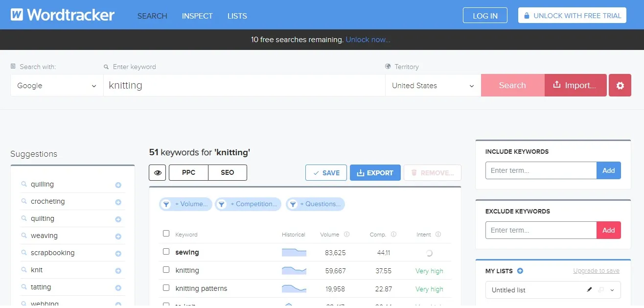
Task: Add tatting suggestion with plus icon
Action: pyautogui.click(x=118, y=288)
